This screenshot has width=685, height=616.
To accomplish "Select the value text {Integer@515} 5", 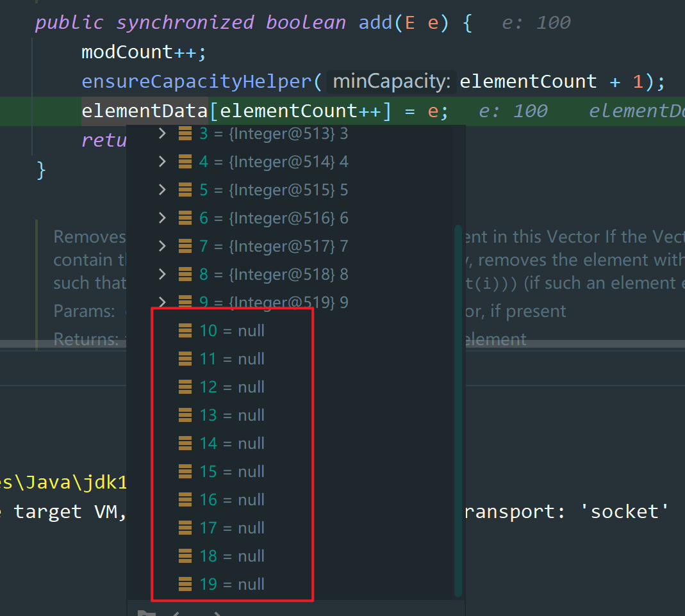I will [288, 190].
